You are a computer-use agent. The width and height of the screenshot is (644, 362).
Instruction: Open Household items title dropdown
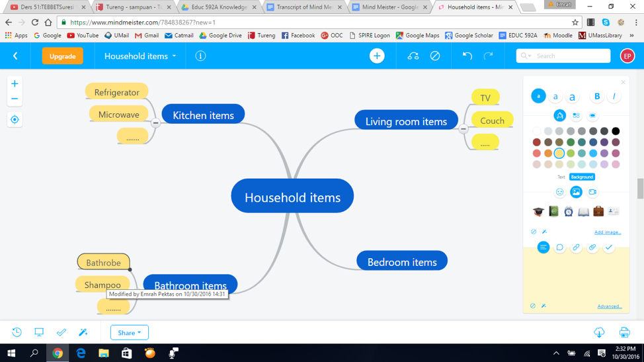[x=140, y=56]
